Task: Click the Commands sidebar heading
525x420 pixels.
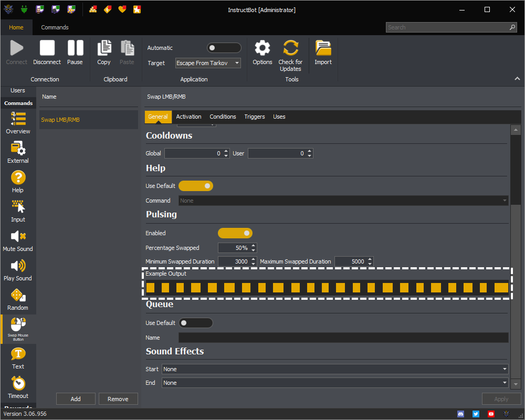Action: (18, 103)
